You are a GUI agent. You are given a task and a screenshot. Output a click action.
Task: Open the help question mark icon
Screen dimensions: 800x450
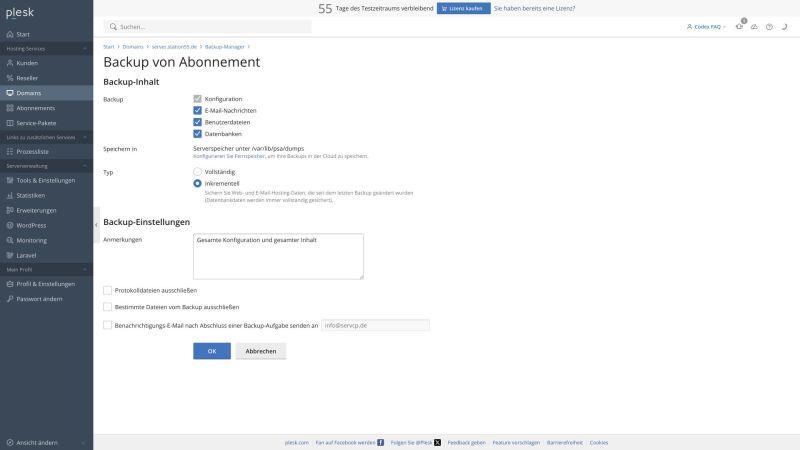[x=769, y=27]
